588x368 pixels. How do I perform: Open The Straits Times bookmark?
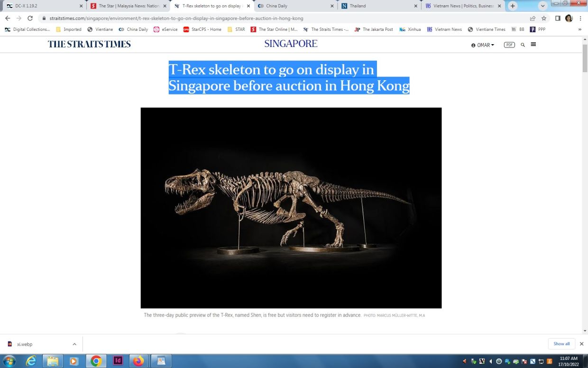click(326, 29)
